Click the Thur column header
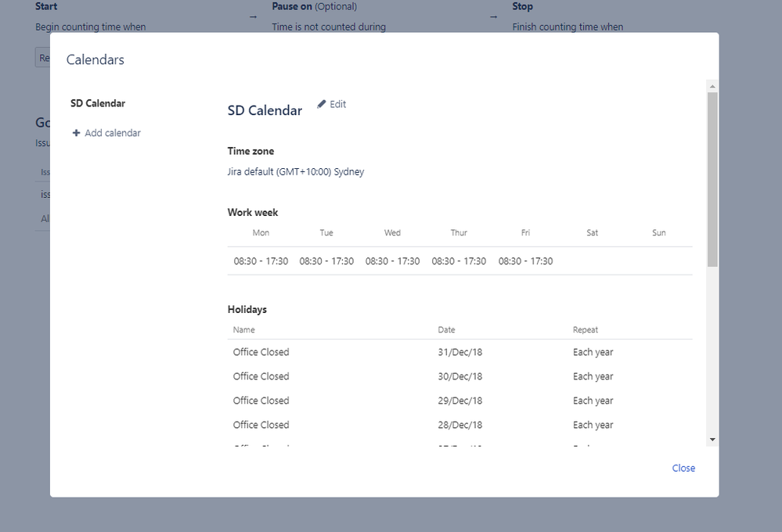The height and width of the screenshot is (532, 782). (459, 232)
